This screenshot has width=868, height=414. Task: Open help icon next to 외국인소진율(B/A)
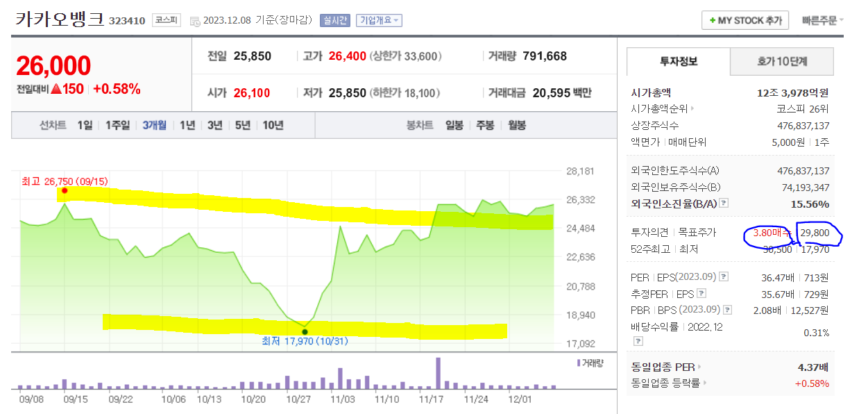coord(724,204)
